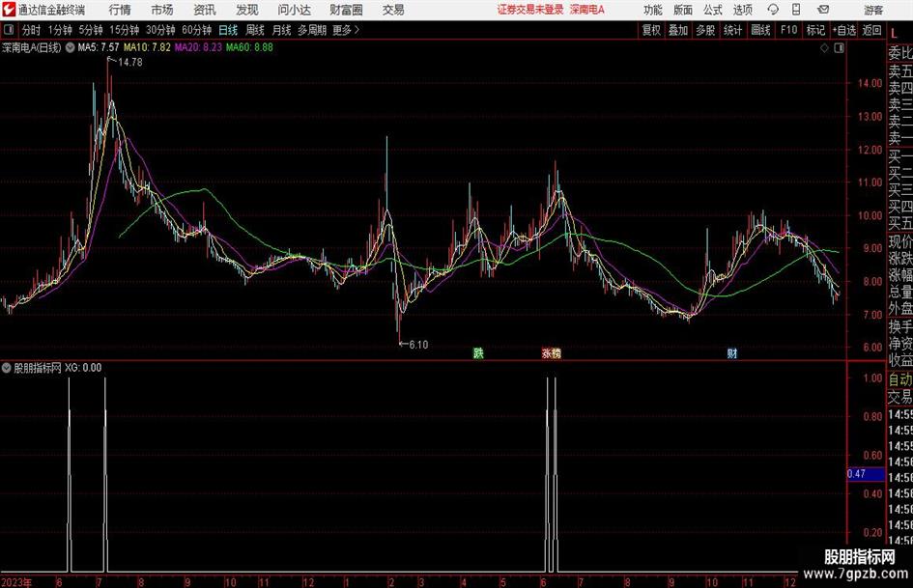Open the 发现 menu
913x588 pixels.
click(247, 10)
